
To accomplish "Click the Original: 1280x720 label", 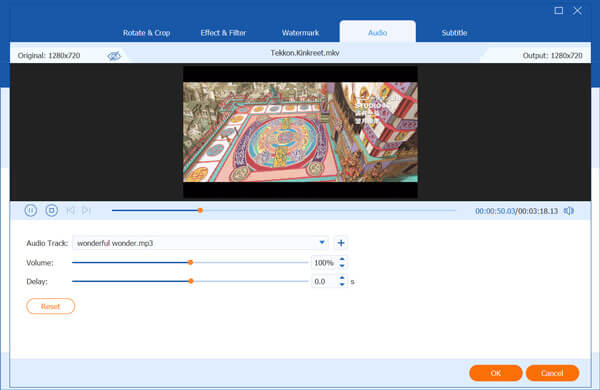I will coord(49,55).
